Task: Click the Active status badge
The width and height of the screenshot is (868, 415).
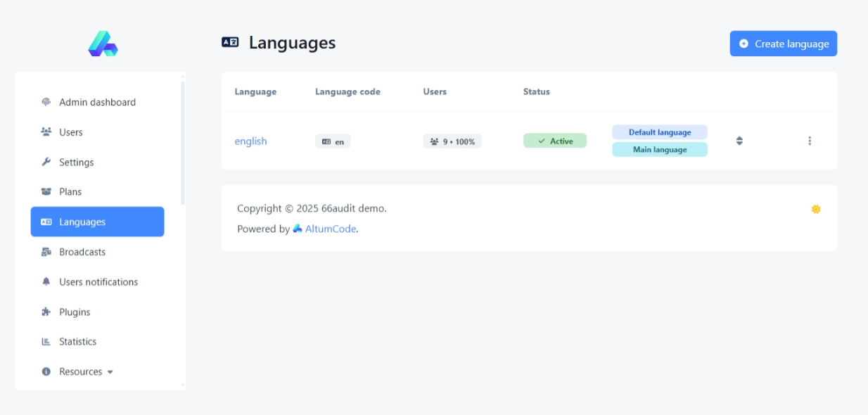Action: tap(554, 141)
